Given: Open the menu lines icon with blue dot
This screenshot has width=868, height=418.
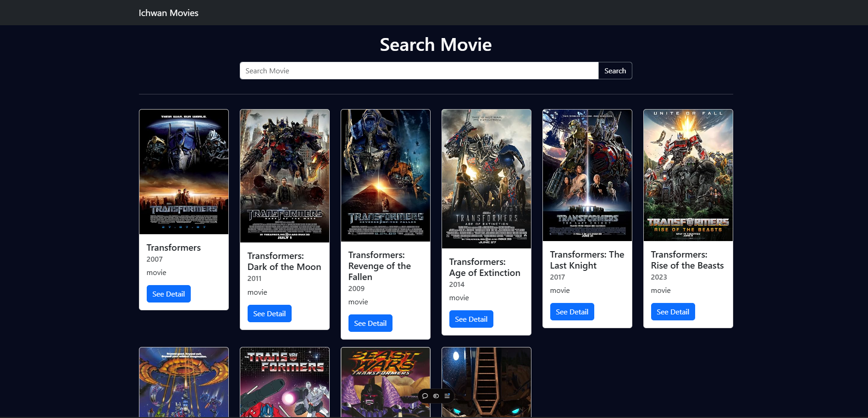Looking at the screenshot, I should point(447,396).
